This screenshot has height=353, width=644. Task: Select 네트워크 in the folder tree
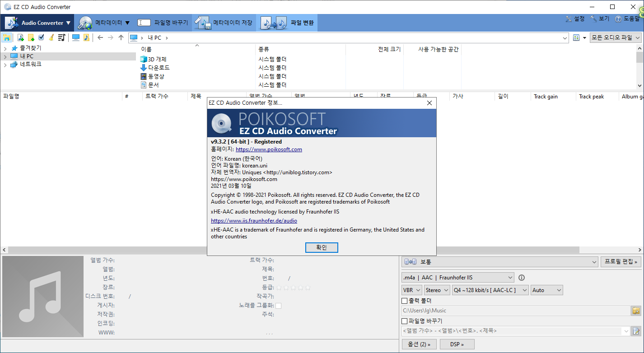(30, 64)
